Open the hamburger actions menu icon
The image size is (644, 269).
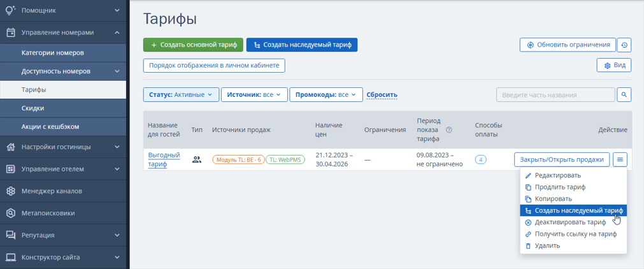tap(620, 159)
